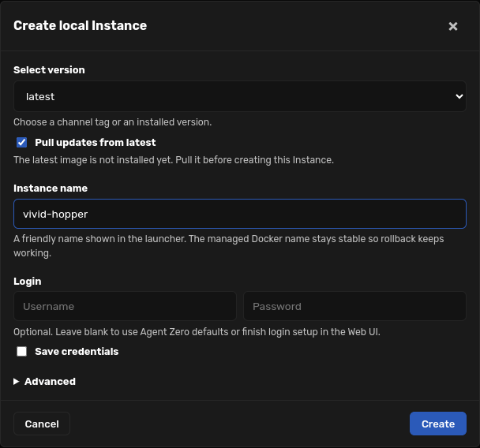This screenshot has height=448, width=480.
Task: Close the Create local Instance dialog
Action: [452, 26]
